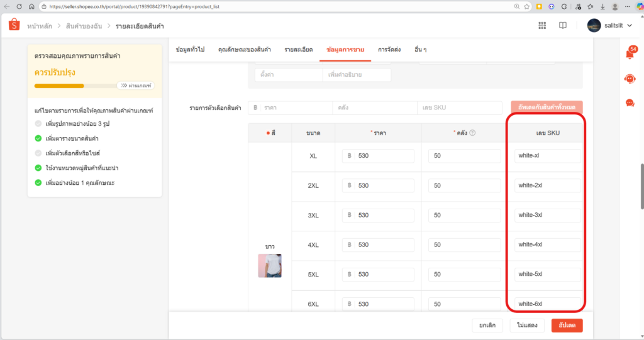Screen dimensions: 644x340
Task: Open the book guide icon in header
Action: tap(563, 26)
